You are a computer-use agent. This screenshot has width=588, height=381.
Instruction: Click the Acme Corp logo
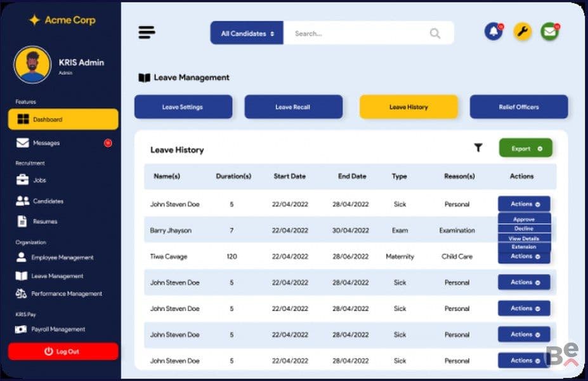62,20
